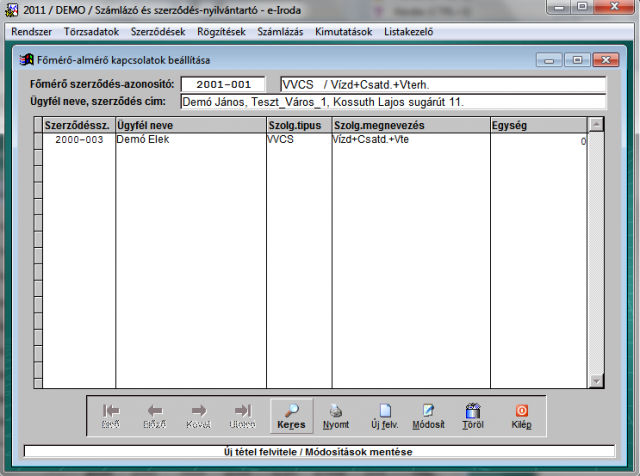Select row with contract 2000-003
640x476 pixels.
(79, 140)
